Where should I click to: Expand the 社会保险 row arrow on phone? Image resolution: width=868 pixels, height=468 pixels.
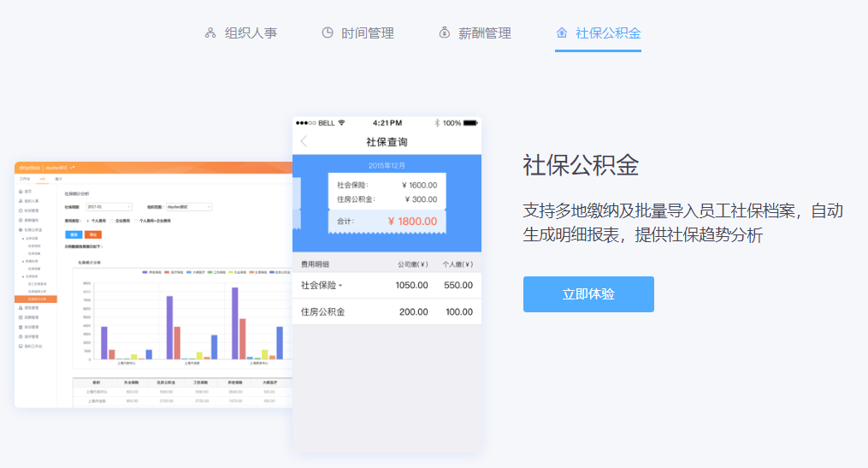point(340,286)
